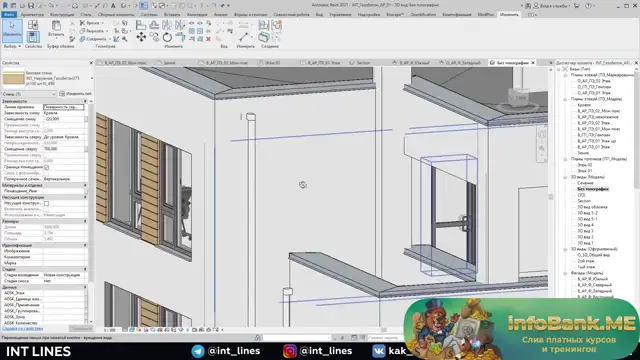The height and width of the screenshot is (360, 640).
Task: Save the project from the quick access toolbar
Action: click(31, 6)
